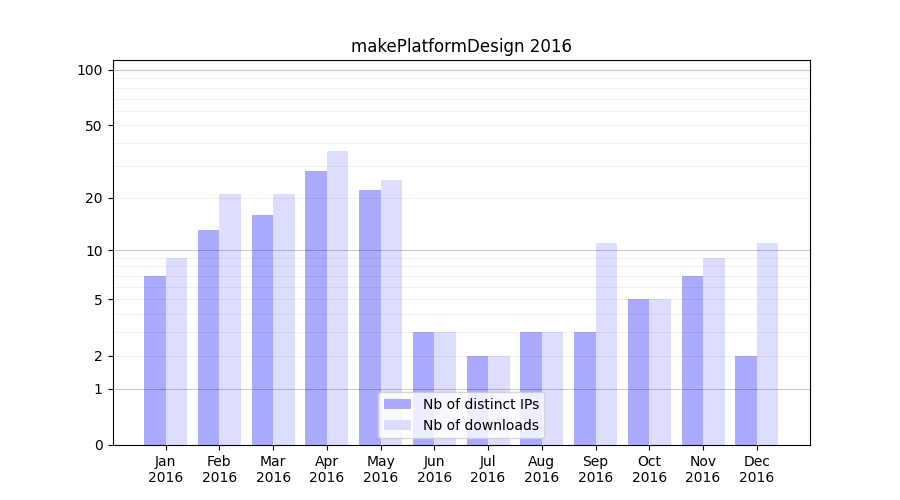Viewport: 900px width, 500px height.
Task: Click the April 2016 distinct IPs bar
Action: [x=316, y=308]
